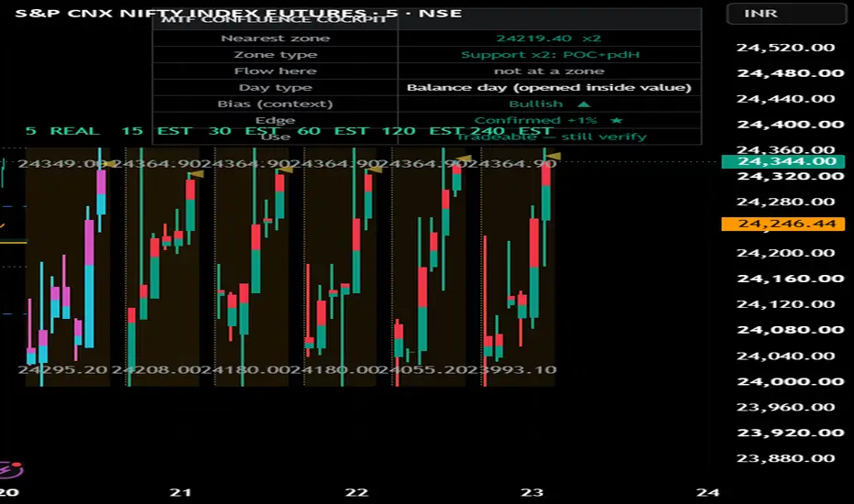Click the 23993.10 low label
854x504 pixels.
tap(512, 370)
